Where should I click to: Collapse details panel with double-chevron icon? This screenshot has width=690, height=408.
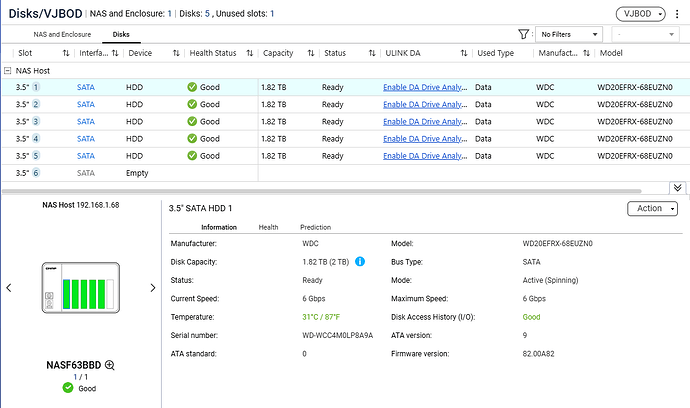(677, 188)
